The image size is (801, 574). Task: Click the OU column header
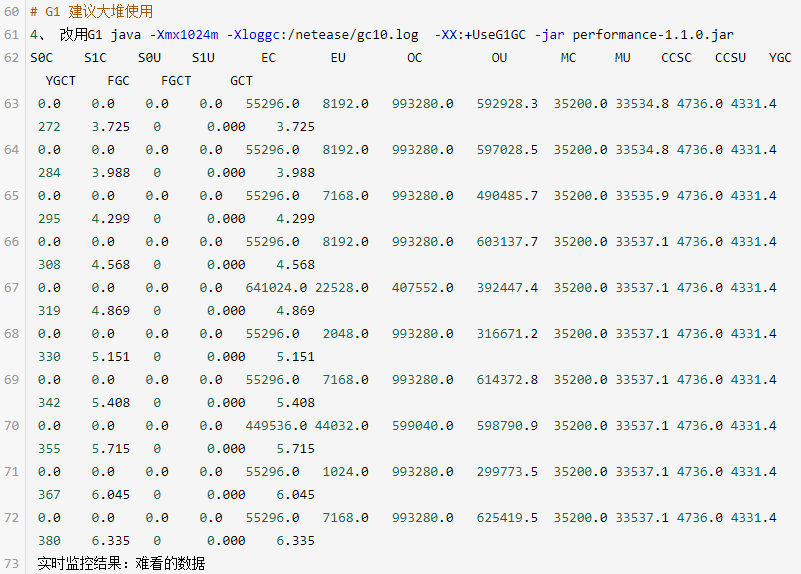pos(499,57)
